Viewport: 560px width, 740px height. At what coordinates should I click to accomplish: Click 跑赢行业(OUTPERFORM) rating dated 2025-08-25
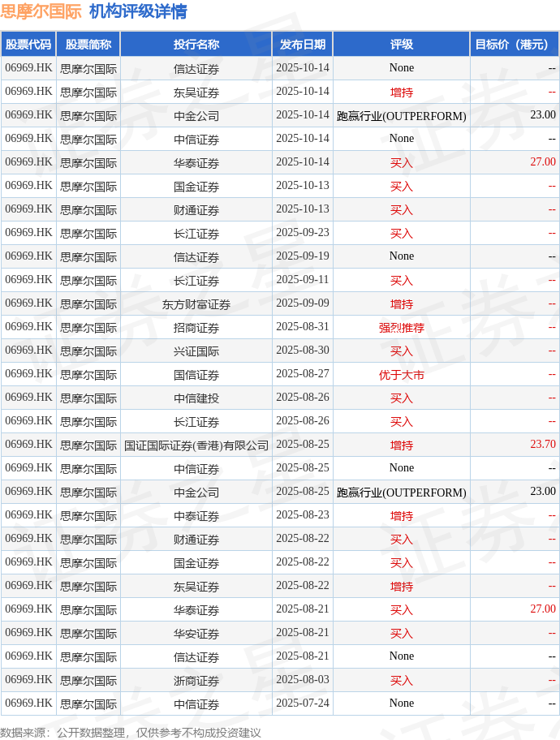click(402, 493)
